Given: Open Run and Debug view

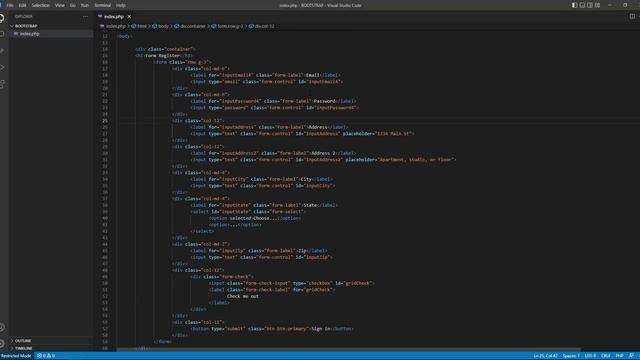Looking at the screenshot, I should point(2,68).
